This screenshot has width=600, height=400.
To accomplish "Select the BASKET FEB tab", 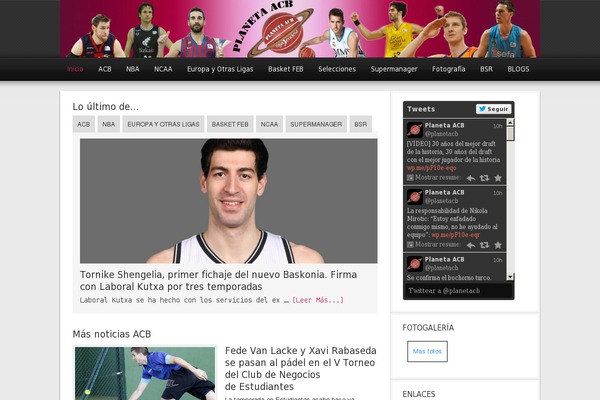I will point(230,124).
